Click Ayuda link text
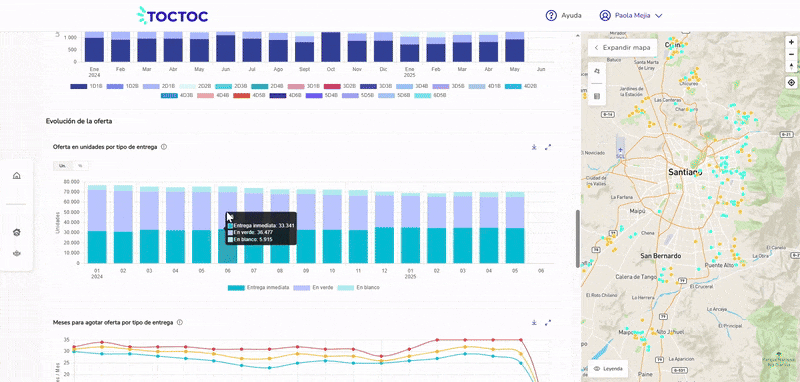800x382 pixels. click(x=571, y=16)
